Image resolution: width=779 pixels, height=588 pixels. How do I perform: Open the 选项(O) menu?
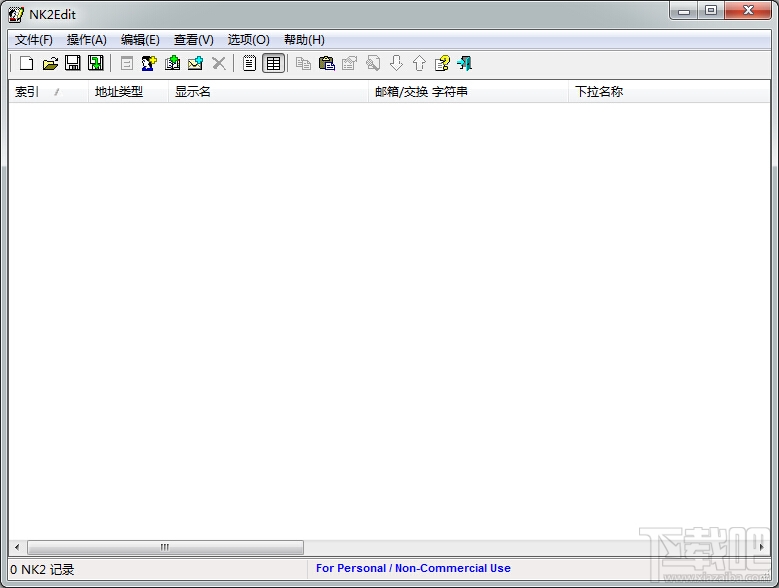click(x=248, y=40)
